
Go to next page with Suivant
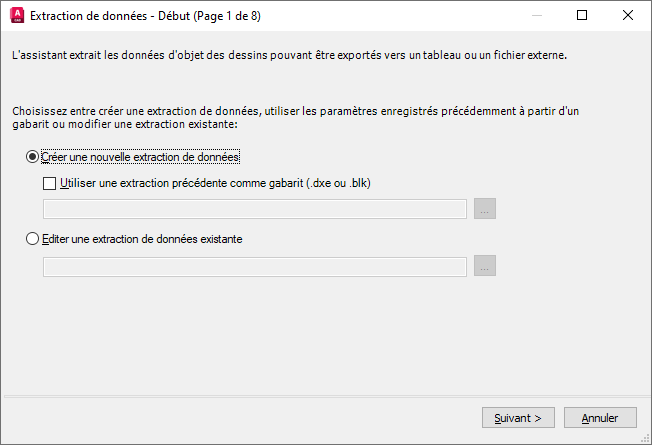tap(518, 417)
